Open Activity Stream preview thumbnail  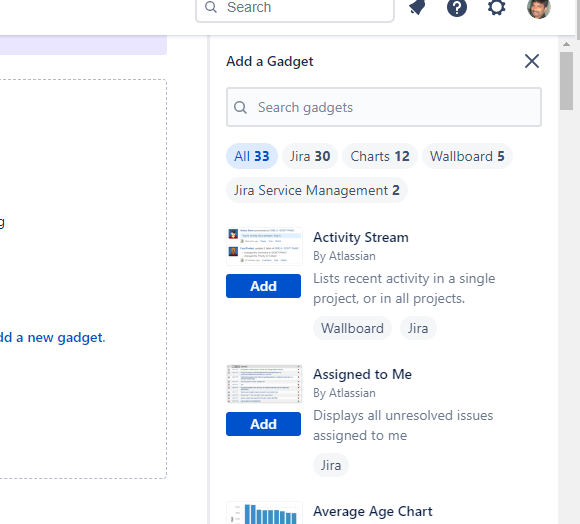coord(264,246)
